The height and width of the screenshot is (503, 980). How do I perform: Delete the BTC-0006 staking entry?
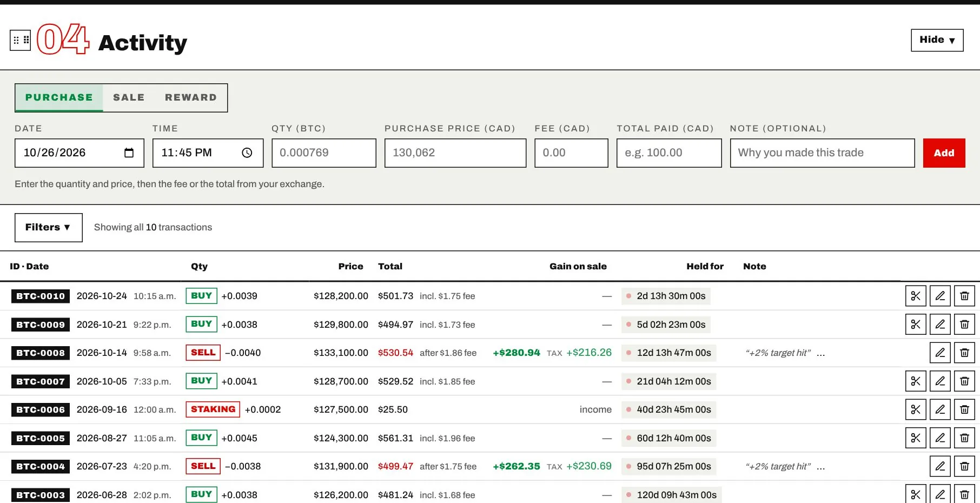[964, 409]
